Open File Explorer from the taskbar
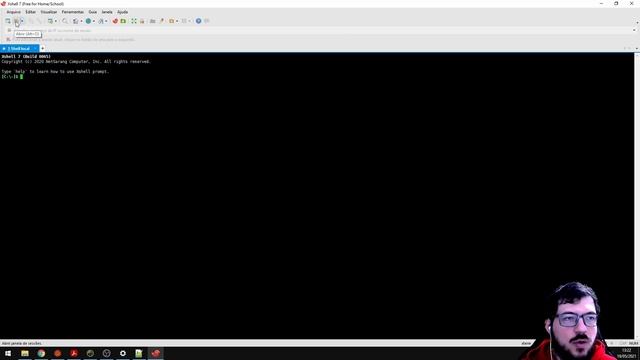640x360 pixels. [25, 353]
